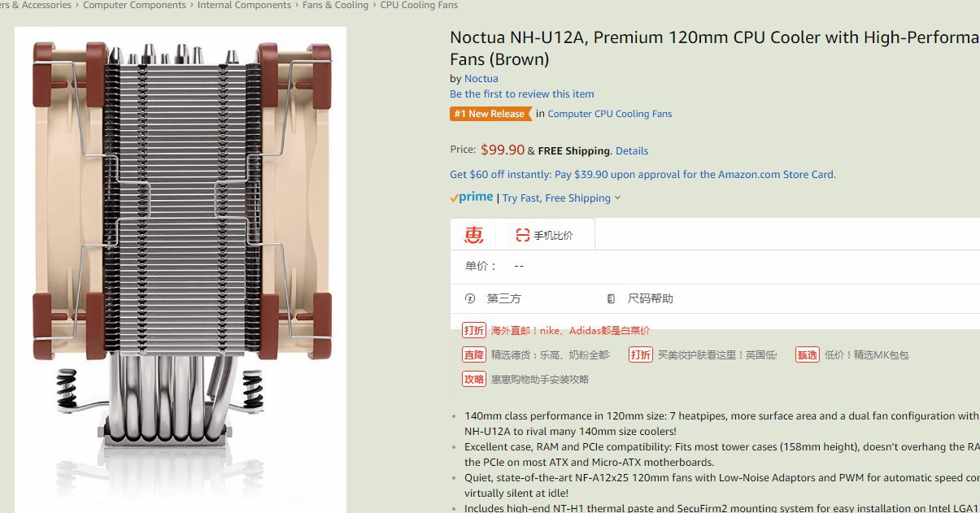Click the 直降 red tag icon
The width and height of the screenshot is (980, 513).
point(474,354)
